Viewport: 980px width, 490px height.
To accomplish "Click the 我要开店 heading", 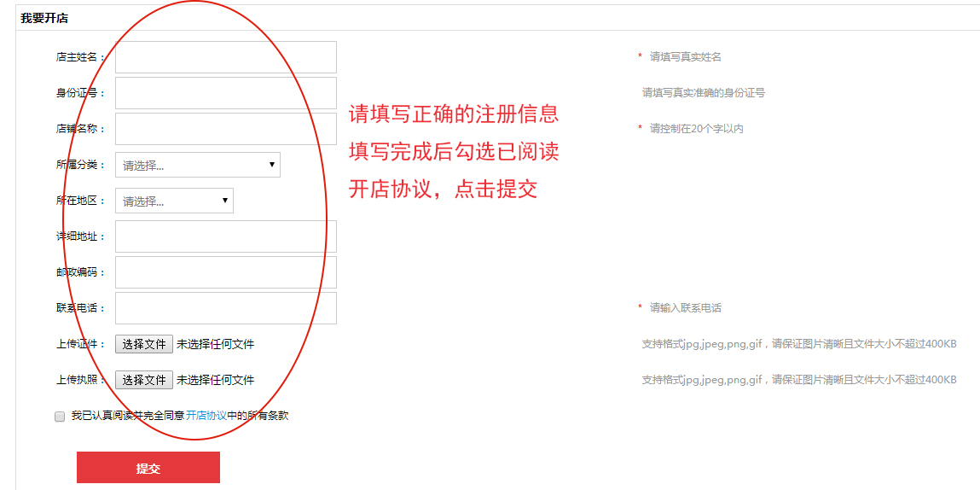I will (x=44, y=18).
